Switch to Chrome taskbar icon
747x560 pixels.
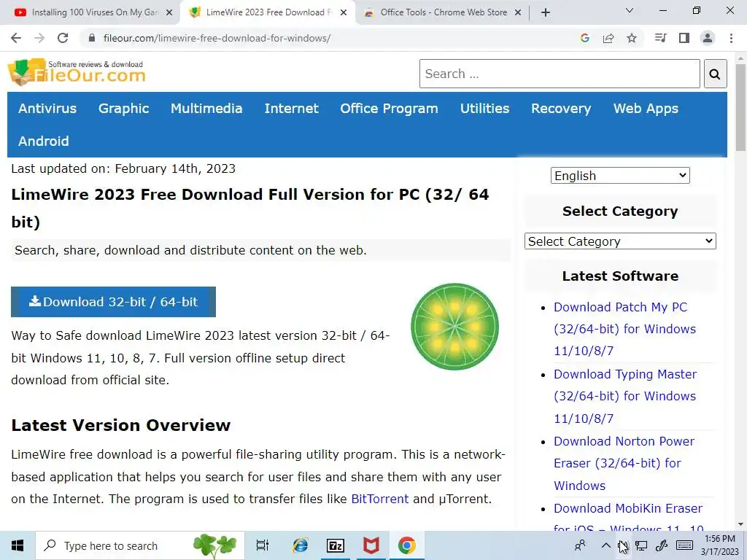click(x=407, y=545)
